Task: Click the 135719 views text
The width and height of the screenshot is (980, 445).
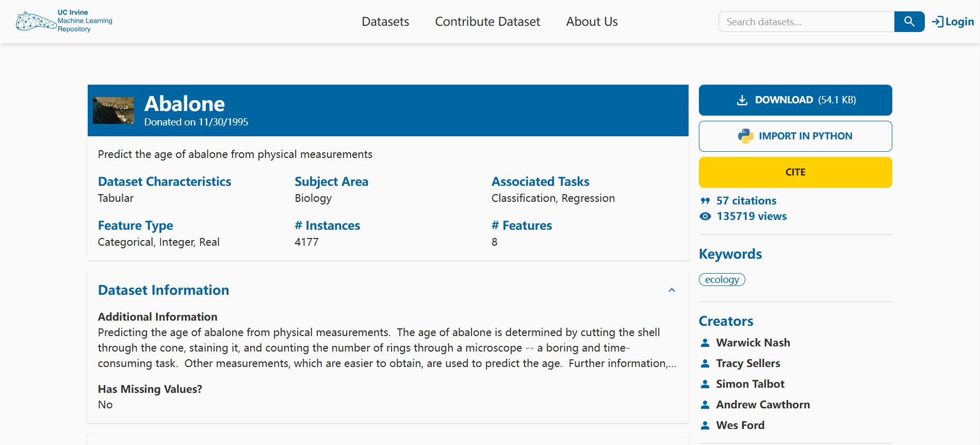Action: tap(752, 216)
